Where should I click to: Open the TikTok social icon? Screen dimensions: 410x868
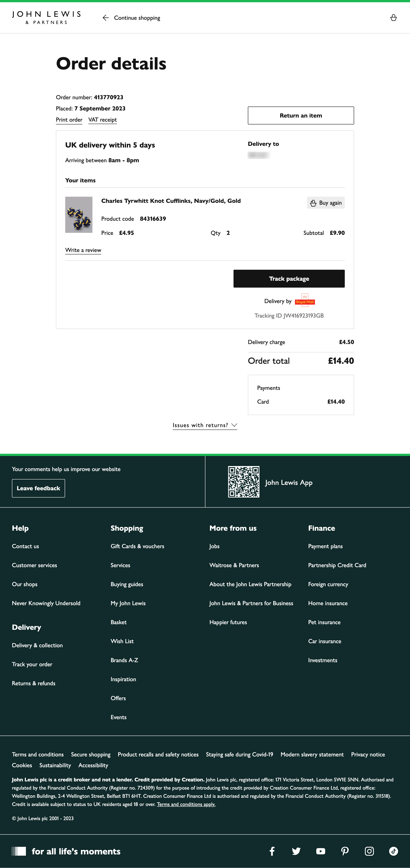click(393, 851)
